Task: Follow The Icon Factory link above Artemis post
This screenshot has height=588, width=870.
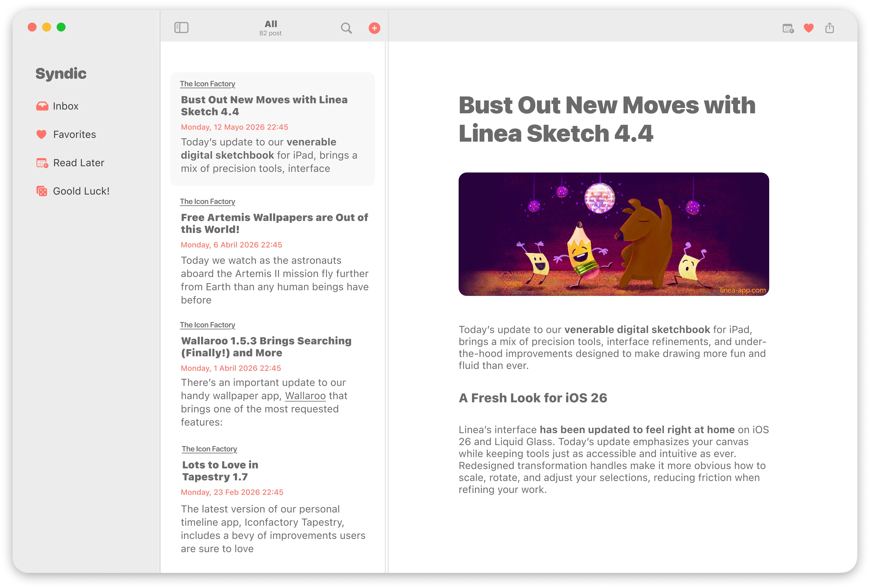Action: tap(207, 202)
